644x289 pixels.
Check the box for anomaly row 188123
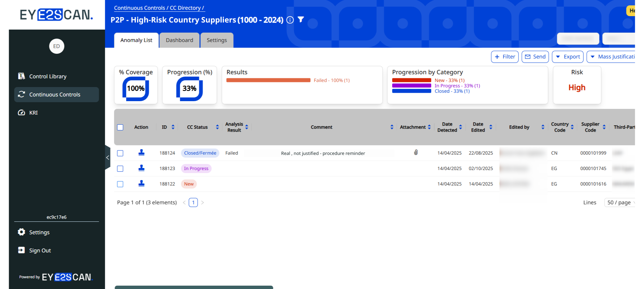120,169
